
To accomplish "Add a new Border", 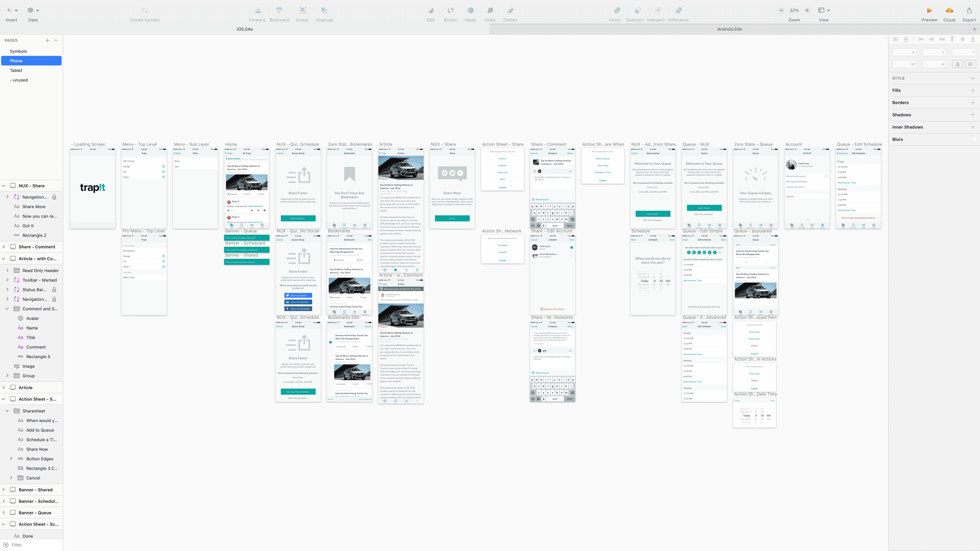I will coord(973,103).
